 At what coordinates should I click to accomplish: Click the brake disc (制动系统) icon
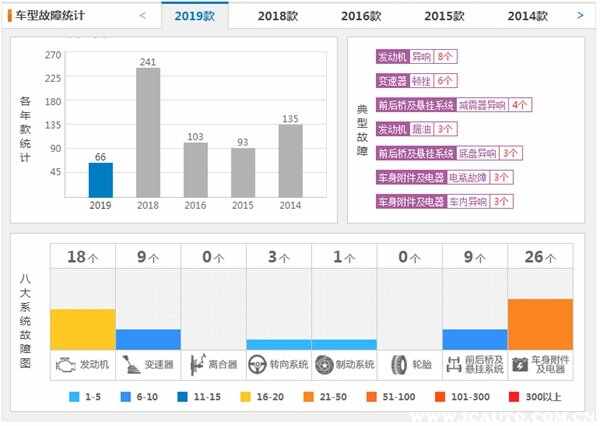(x=324, y=365)
